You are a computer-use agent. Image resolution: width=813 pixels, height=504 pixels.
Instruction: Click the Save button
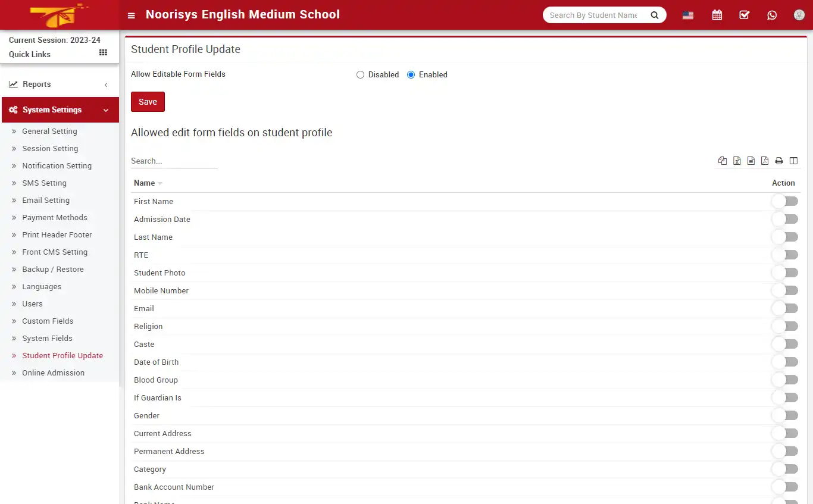pos(148,102)
